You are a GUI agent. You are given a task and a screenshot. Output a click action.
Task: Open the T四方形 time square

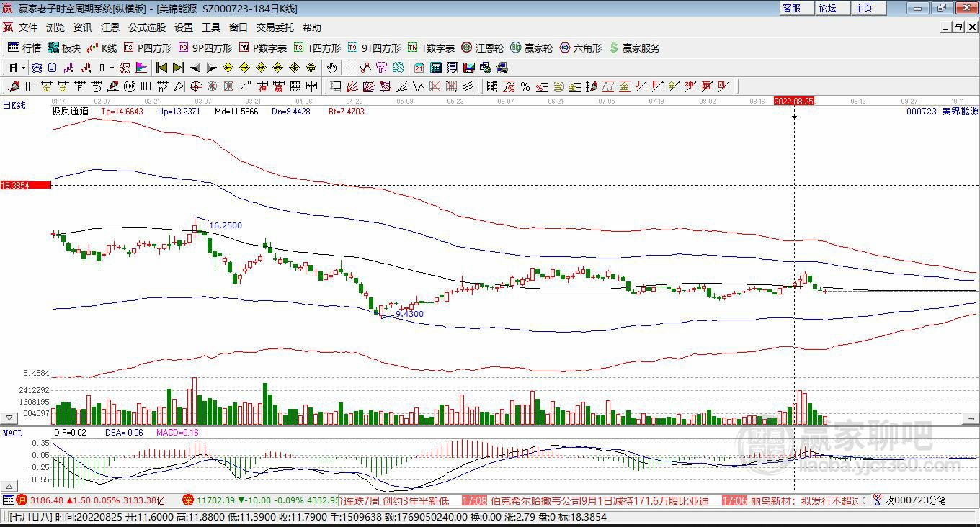[x=317, y=48]
